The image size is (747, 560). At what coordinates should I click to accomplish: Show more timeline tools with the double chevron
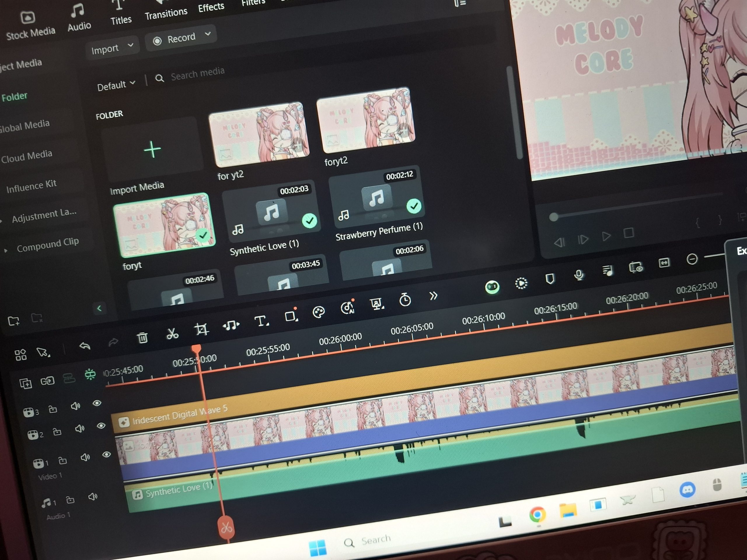click(x=433, y=296)
